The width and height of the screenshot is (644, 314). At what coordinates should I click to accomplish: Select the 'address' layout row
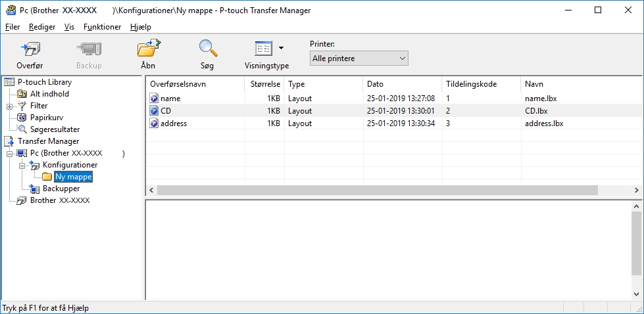(x=394, y=123)
